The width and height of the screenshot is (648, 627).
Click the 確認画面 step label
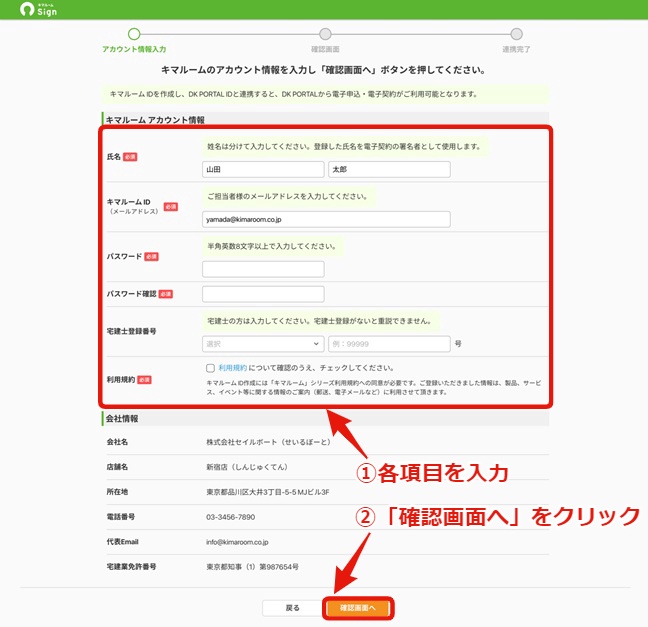(x=325, y=49)
